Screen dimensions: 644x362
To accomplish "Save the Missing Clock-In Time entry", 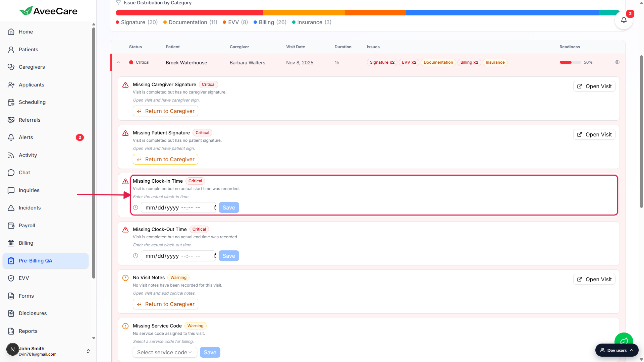I will pyautogui.click(x=229, y=207).
